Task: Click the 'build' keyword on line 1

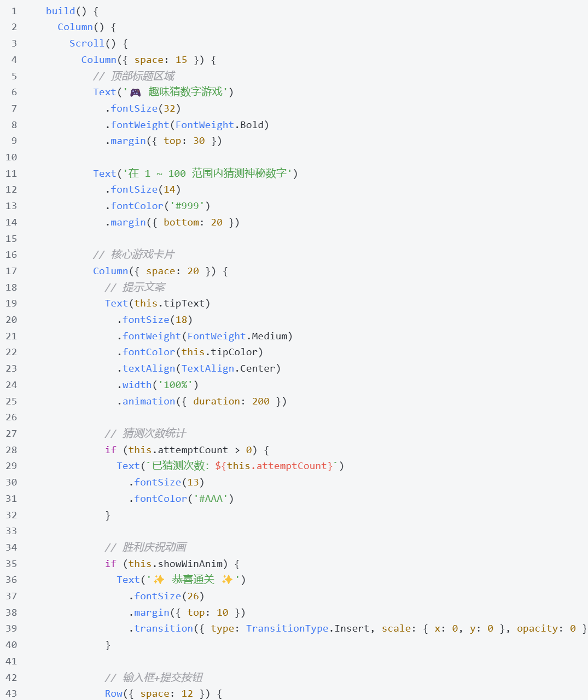Action: (61, 11)
